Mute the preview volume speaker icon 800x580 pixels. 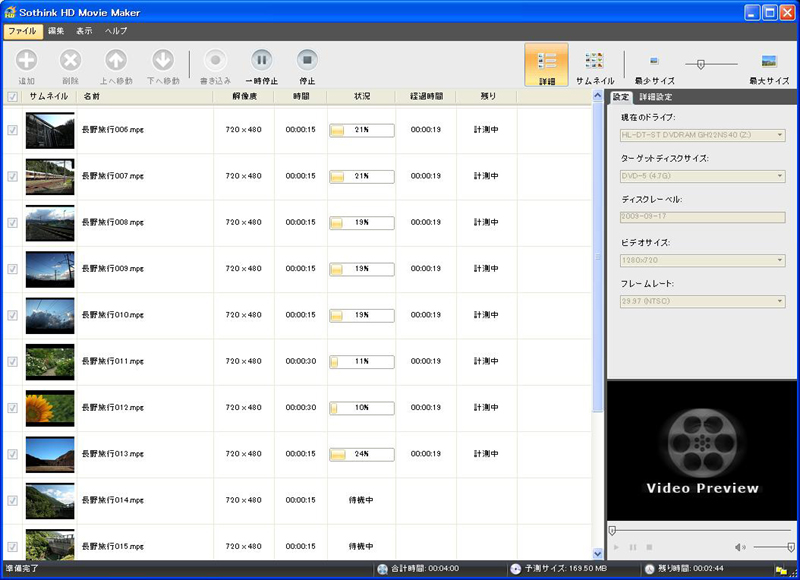[740, 547]
